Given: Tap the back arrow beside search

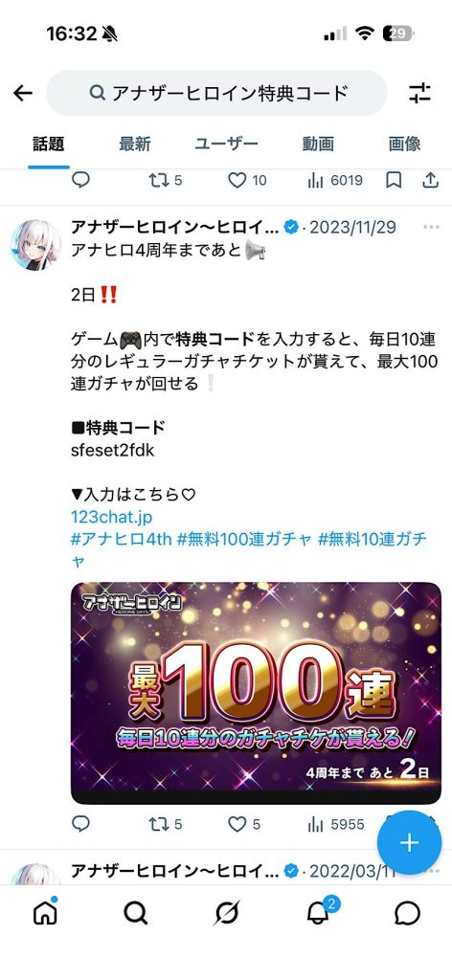Looking at the screenshot, I should 23,93.
